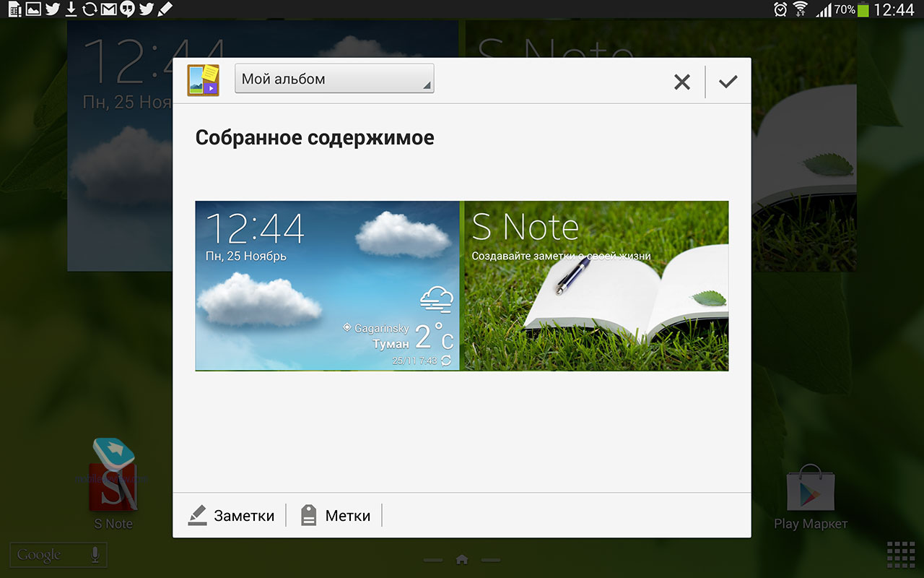924x578 pixels.
Task: Tap the picture notification icon
Action: (x=33, y=9)
